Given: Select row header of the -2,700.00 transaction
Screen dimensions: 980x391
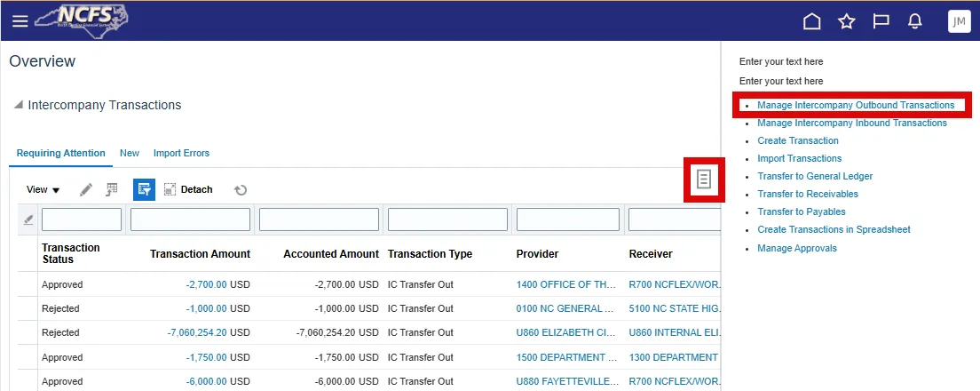Looking at the screenshot, I should [28, 284].
